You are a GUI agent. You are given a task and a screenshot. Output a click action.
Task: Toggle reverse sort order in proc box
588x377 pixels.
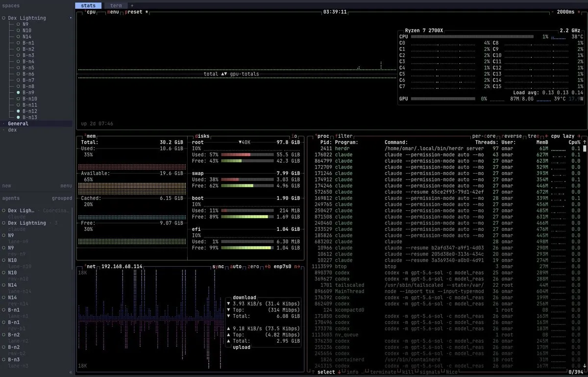tap(512, 136)
